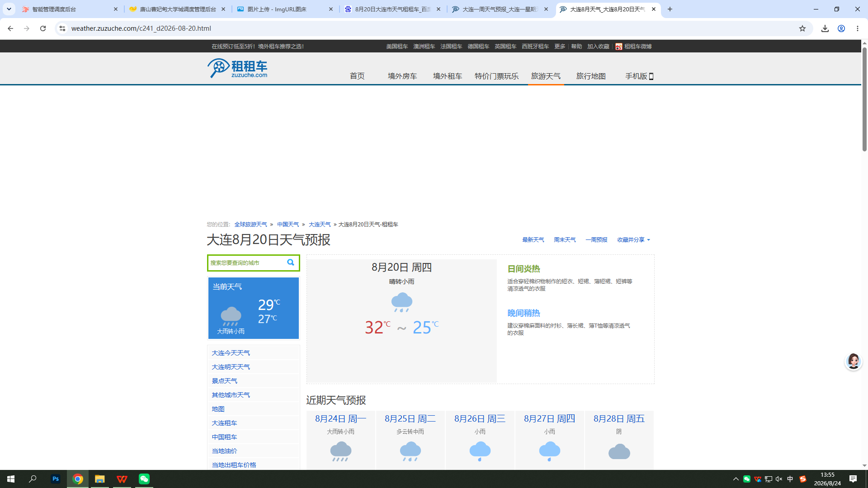The image size is (868, 488).
Task: Open 境外租车 navigation item
Action: [x=448, y=76]
